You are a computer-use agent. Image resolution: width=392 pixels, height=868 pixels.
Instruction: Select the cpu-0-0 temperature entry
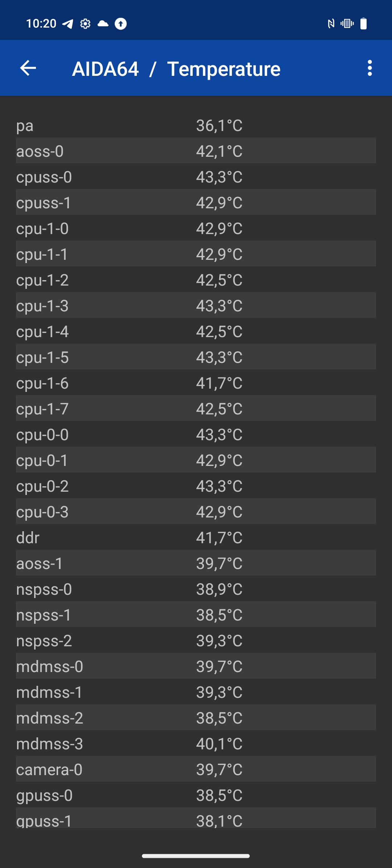click(x=196, y=434)
